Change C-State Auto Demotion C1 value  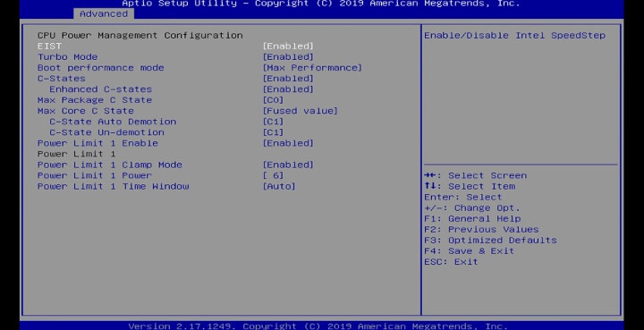click(273, 122)
